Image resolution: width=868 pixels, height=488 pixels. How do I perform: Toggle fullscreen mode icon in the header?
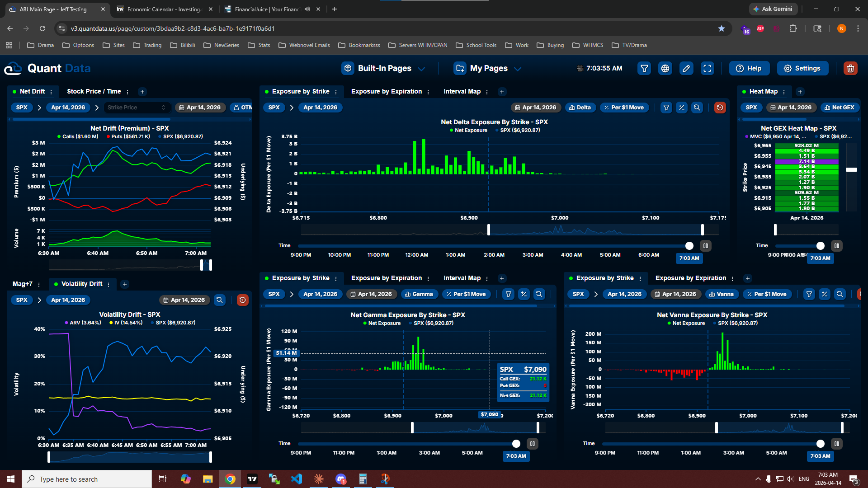coord(707,68)
